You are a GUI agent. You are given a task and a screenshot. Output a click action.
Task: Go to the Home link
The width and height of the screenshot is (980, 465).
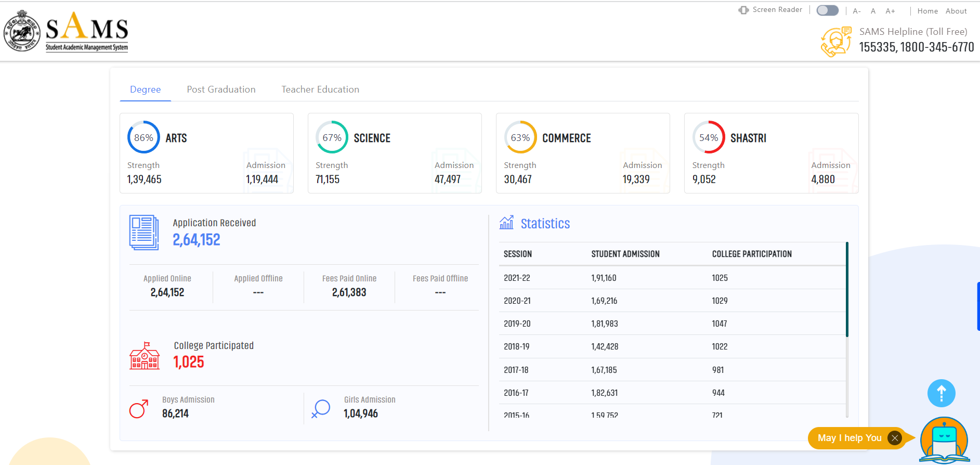(x=927, y=11)
